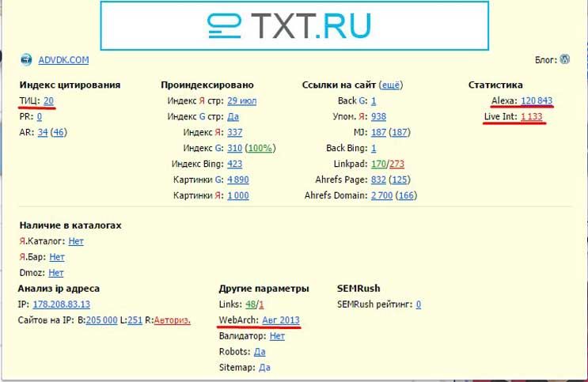Click the Статистика heading

coord(495,85)
